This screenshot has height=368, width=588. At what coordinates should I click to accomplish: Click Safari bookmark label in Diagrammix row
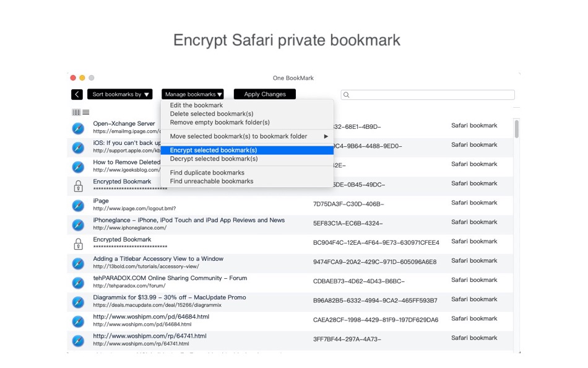coord(474,299)
